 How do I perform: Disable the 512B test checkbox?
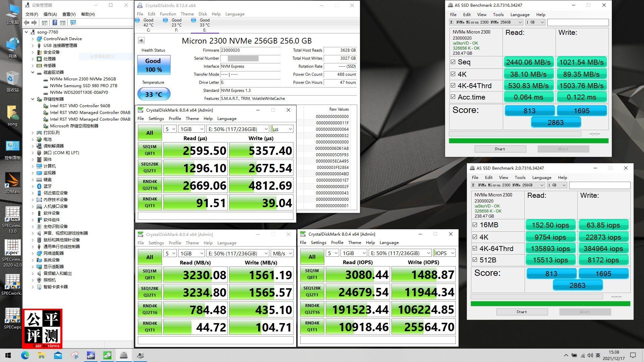click(x=475, y=260)
